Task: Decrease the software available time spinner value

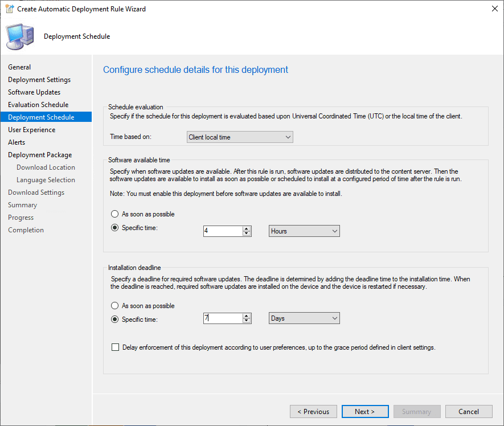Action: coord(247,234)
